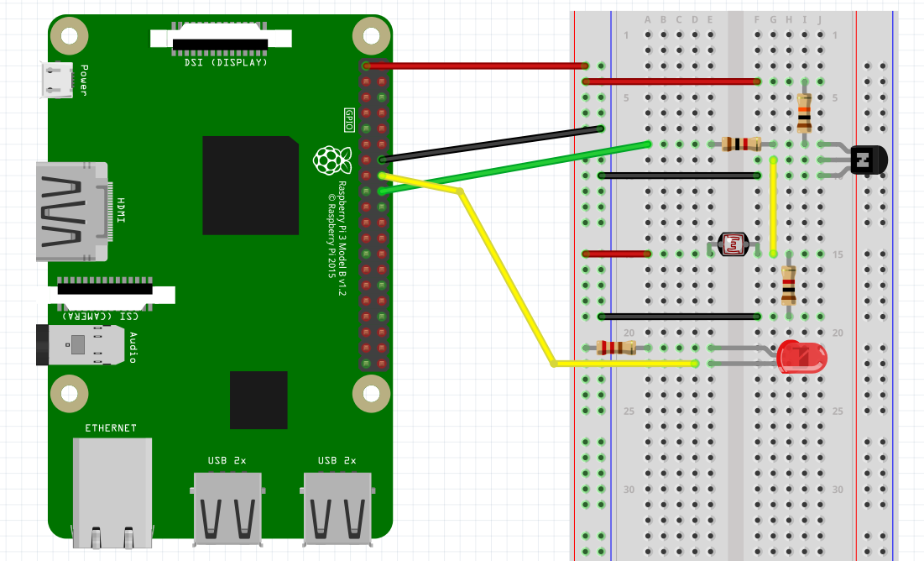
Task: Select the small black chip above USB ports
Action: coord(258,400)
